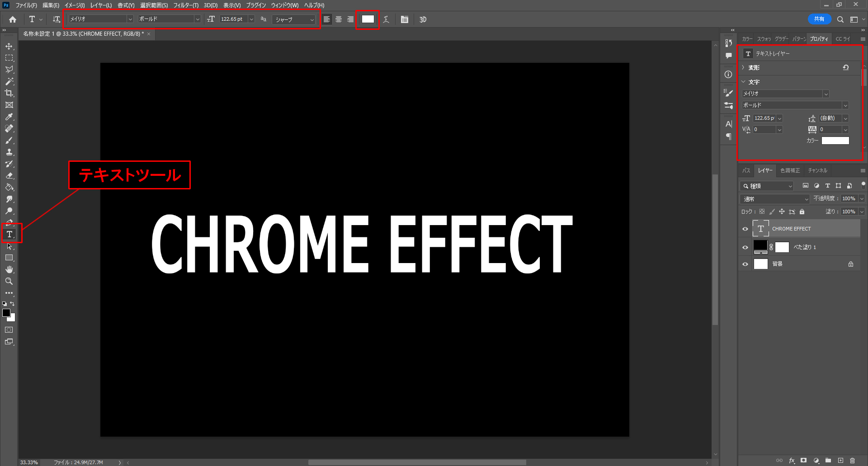Image resolution: width=868 pixels, height=466 pixels.
Task: Select the Crop tool
Action: 9,93
